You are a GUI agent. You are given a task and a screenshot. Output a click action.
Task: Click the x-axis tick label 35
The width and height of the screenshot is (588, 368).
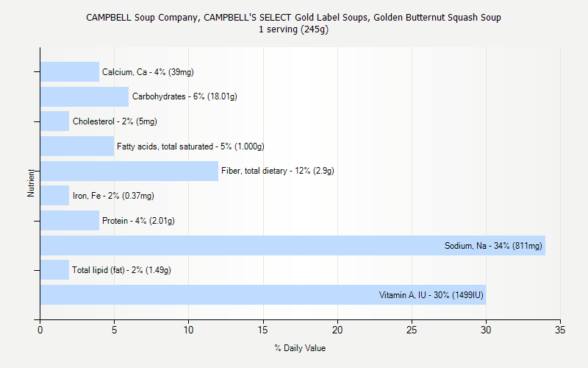[560, 330]
